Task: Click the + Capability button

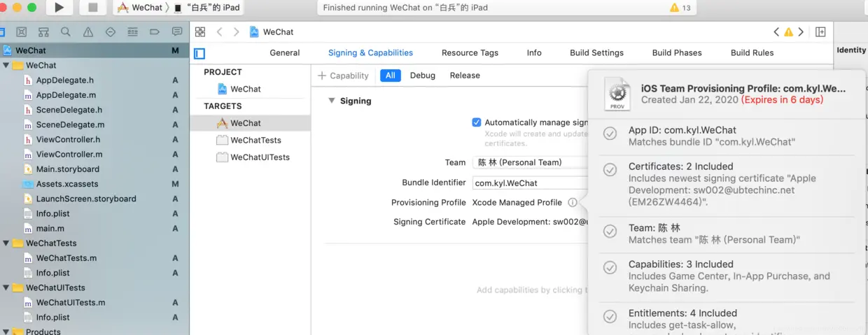Action: point(343,76)
